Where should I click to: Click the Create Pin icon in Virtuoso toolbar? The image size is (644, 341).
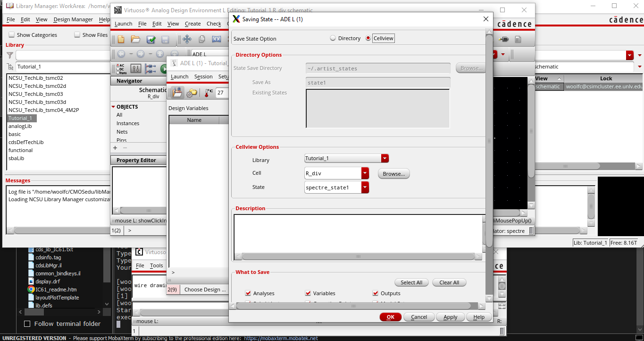coord(503,40)
